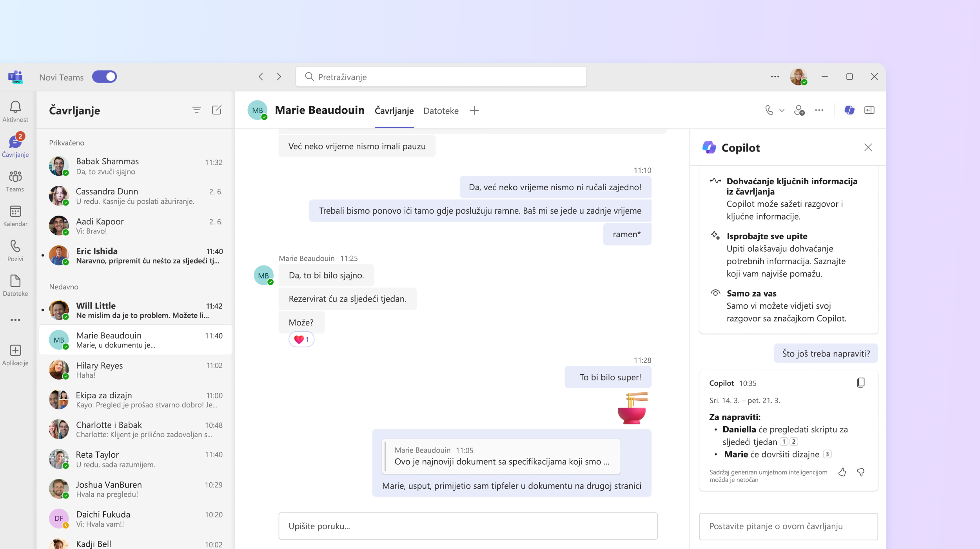Open settings and more ellipsis in title bar
Screen dimensions: 980x549
[x=775, y=77]
